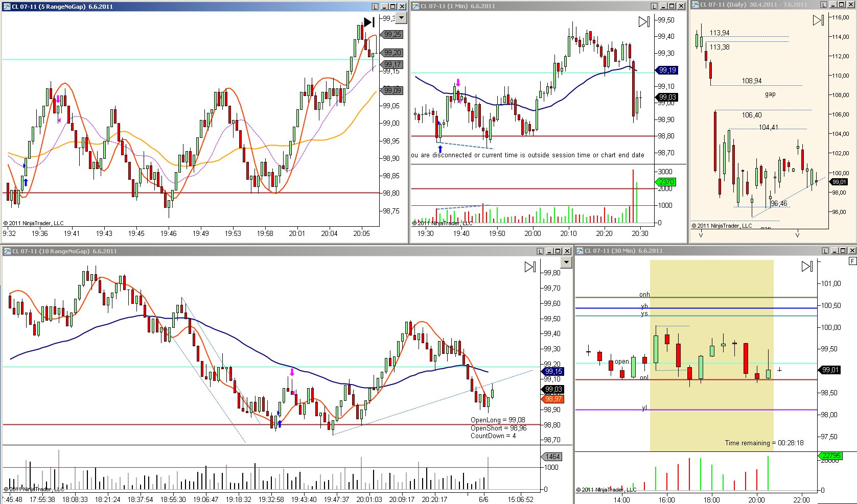Click the disconnected session warning text in 1 Min chart
The width and height of the screenshot is (857, 504).
click(527, 155)
